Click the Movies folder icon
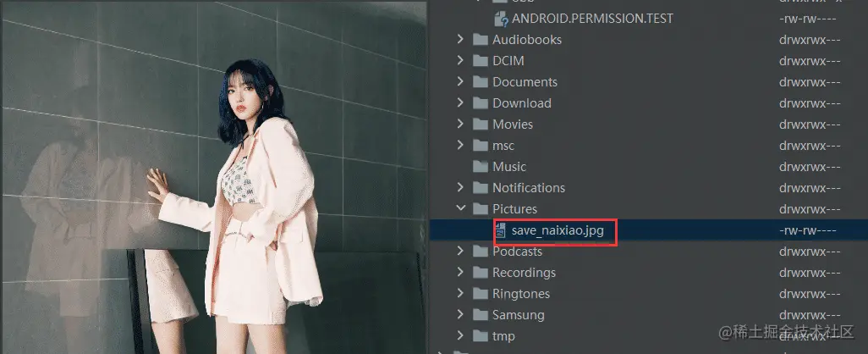 click(480, 124)
